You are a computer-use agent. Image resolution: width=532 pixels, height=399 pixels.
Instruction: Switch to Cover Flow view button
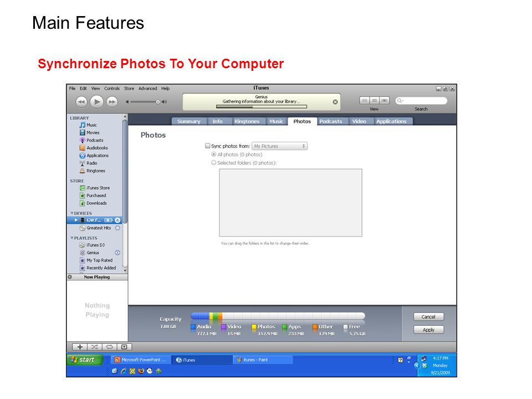(x=384, y=101)
